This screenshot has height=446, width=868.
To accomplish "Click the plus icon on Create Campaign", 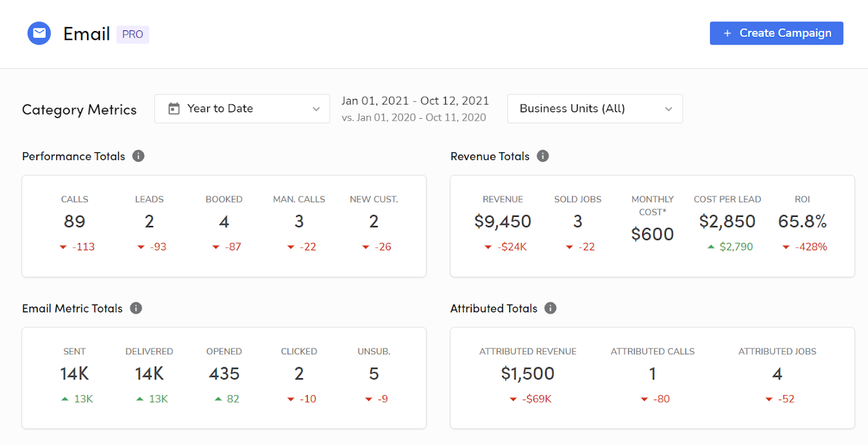I will [x=727, y=34].
